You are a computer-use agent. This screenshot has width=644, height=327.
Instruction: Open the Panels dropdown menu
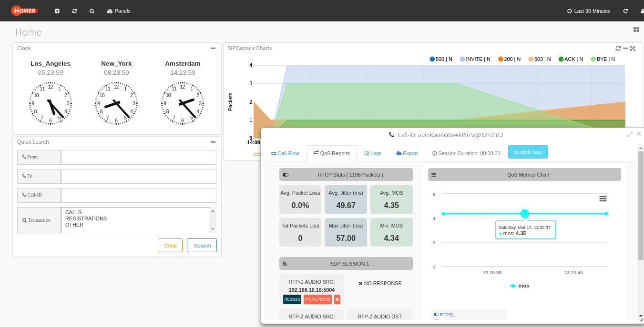click(119, 11)
